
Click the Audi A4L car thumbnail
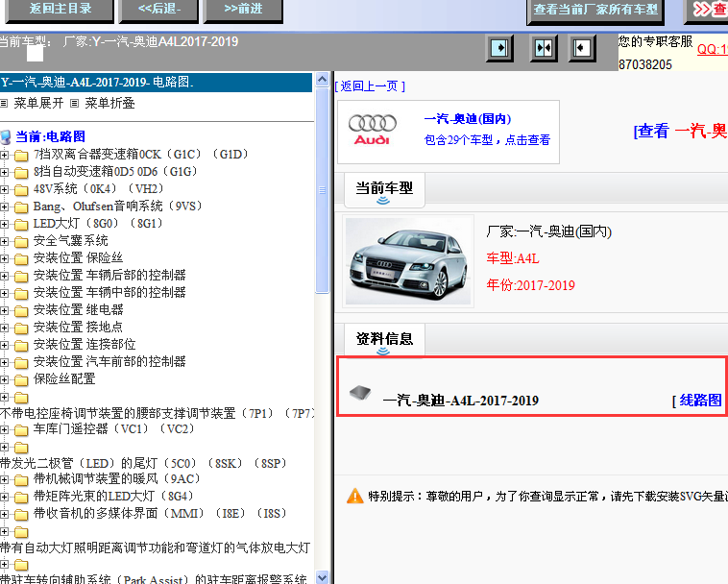(x=408, y=261)
